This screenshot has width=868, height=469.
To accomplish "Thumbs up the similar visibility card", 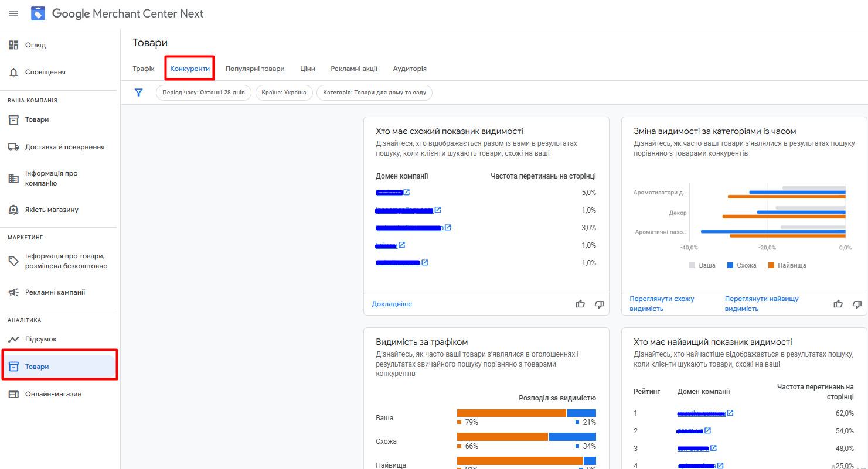I will 580,304.
